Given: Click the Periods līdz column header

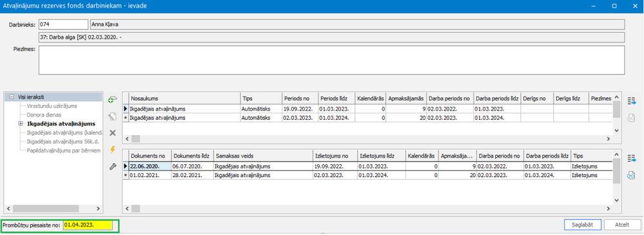Looking at the screenshot, I should [337, 99].
